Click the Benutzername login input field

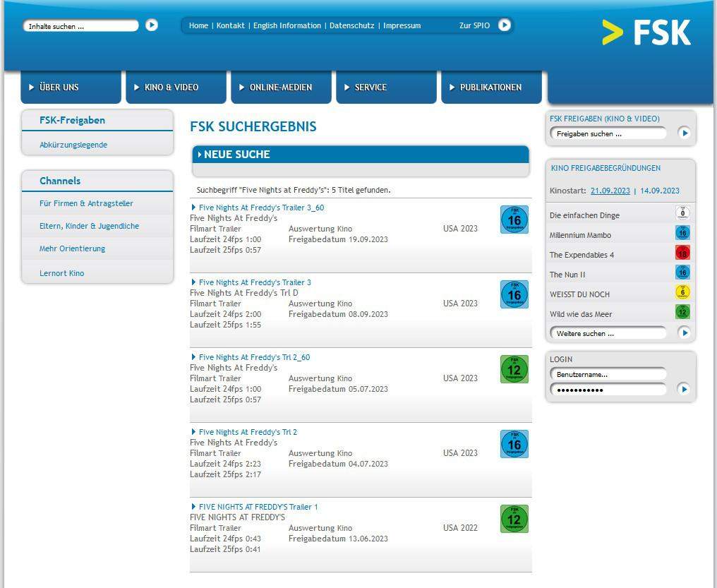(x=608, y=374)
